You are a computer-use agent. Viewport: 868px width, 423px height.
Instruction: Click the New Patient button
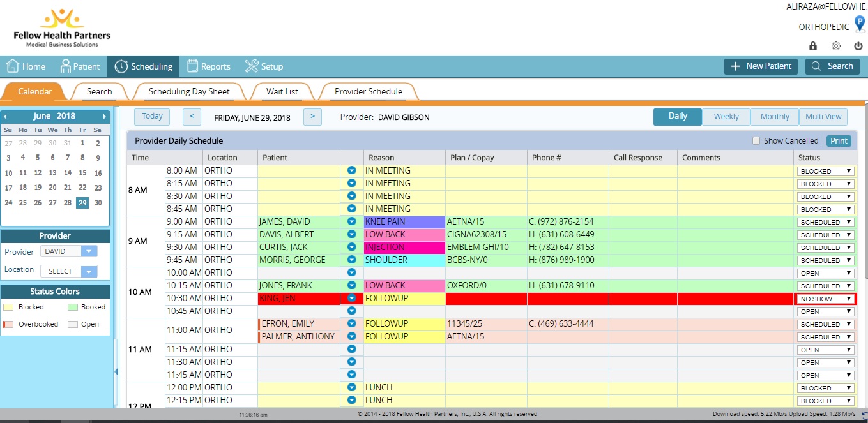coord(760,66)
